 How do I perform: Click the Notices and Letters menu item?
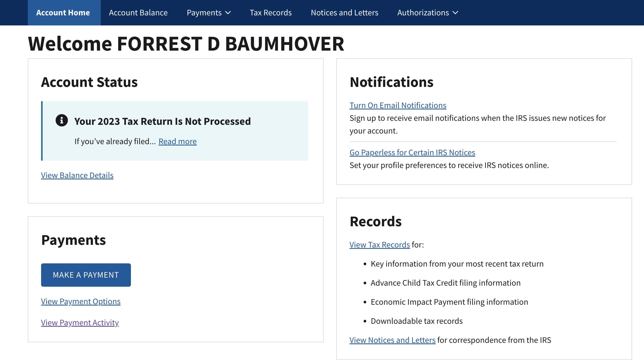click(345, 12)
